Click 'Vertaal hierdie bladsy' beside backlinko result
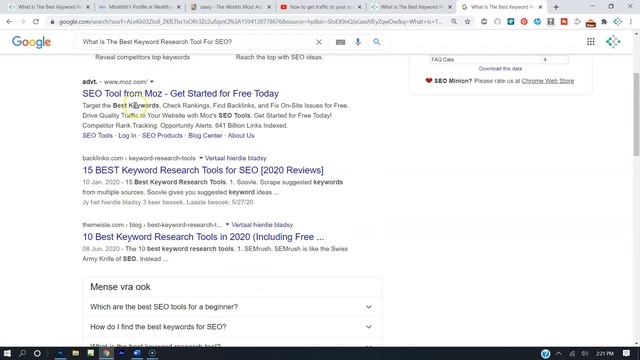Image resolution: width=640 pixels, height=360 pixels. point(236,158)
